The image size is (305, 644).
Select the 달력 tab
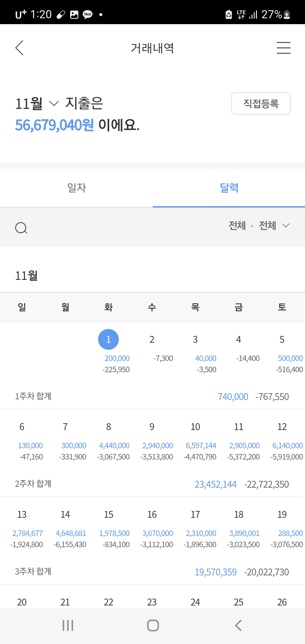229,188
